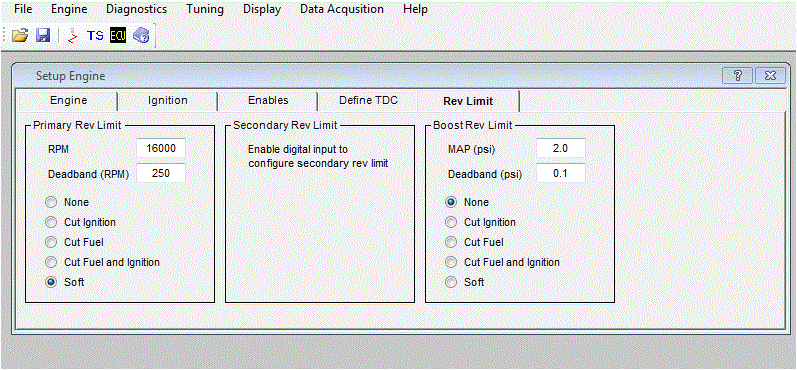This screenshot has height=370, width=797.
Task: Click the 'MAP (psi)' label
Action: coord(471,149)
